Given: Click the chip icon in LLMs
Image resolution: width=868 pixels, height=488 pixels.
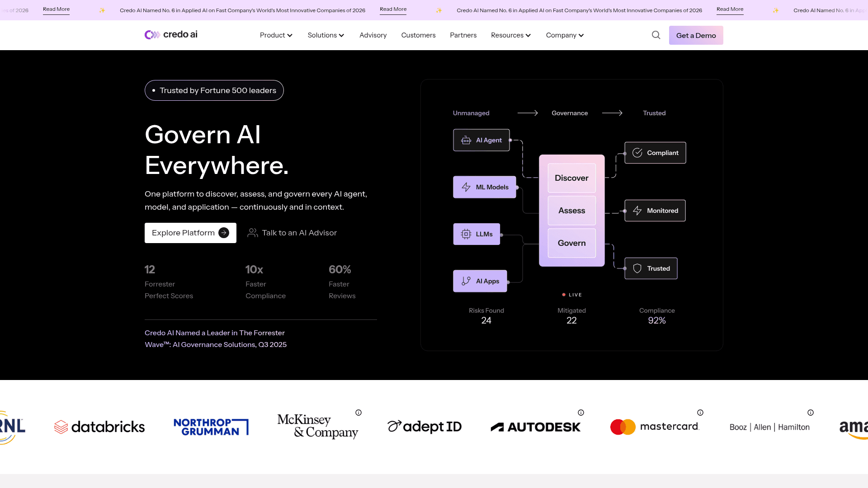Looking at the screenshot, I should click(466, 234).
